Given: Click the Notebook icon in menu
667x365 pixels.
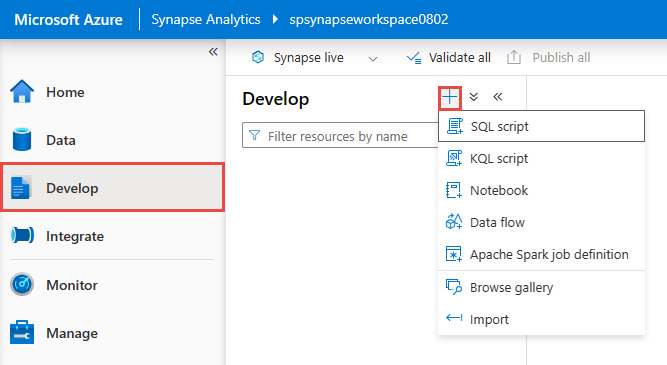Looking at the screenshot, I should click(x=454, y=190).
